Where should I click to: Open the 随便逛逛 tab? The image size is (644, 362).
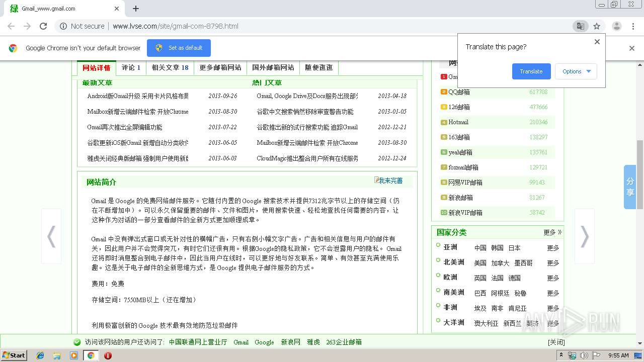pyautogui.click(x=319, y=67)
